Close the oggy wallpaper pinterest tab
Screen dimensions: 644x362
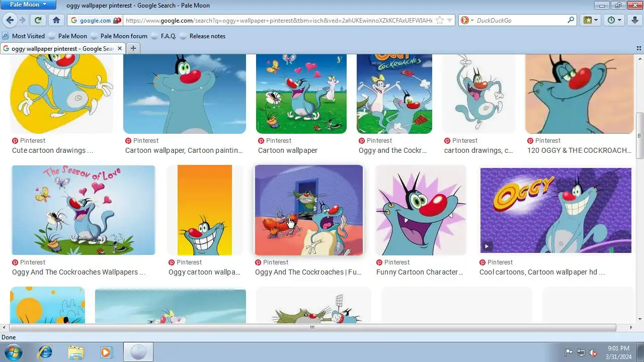pyautogui.click(x=120, y=49)
